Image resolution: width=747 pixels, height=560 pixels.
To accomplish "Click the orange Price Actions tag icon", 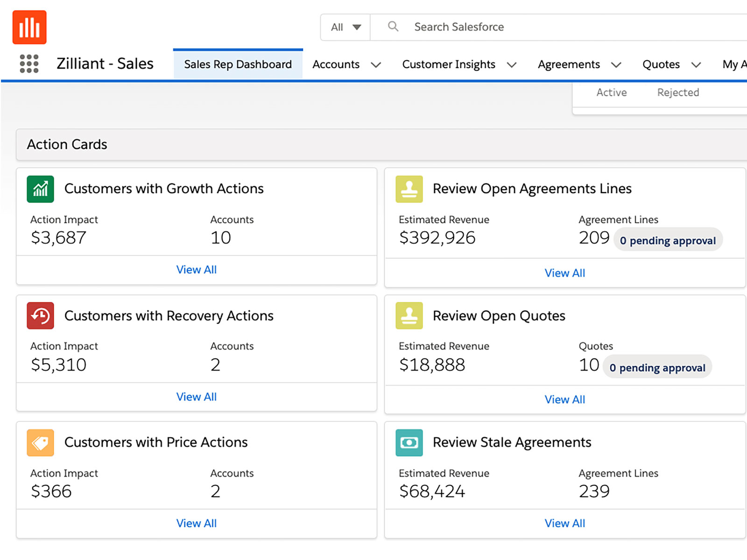I will (41, 443).
